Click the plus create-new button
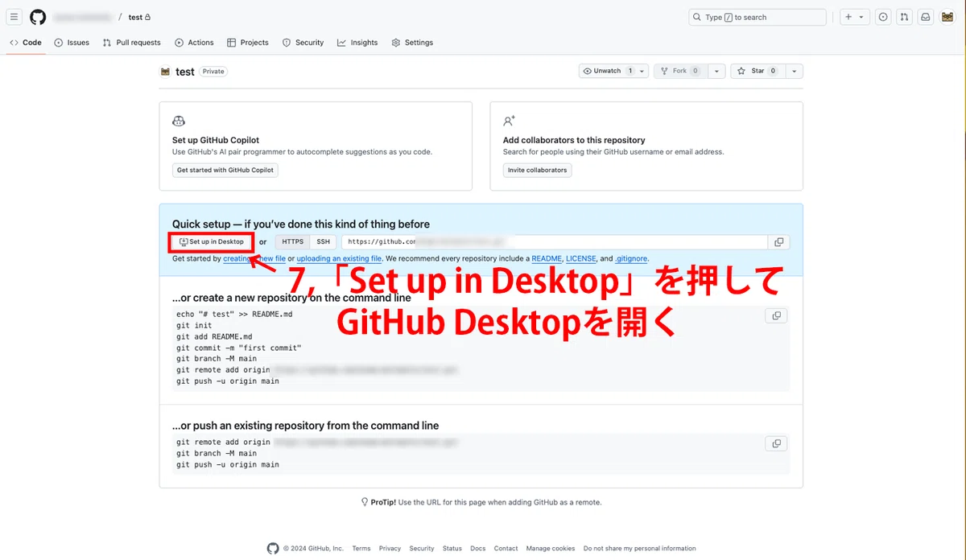966x560 pixels. pos(849,17)
